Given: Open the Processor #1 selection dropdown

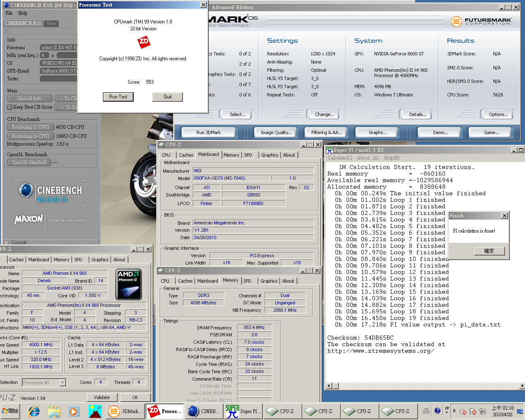Looking at the screenshot, I should point(44,383).
